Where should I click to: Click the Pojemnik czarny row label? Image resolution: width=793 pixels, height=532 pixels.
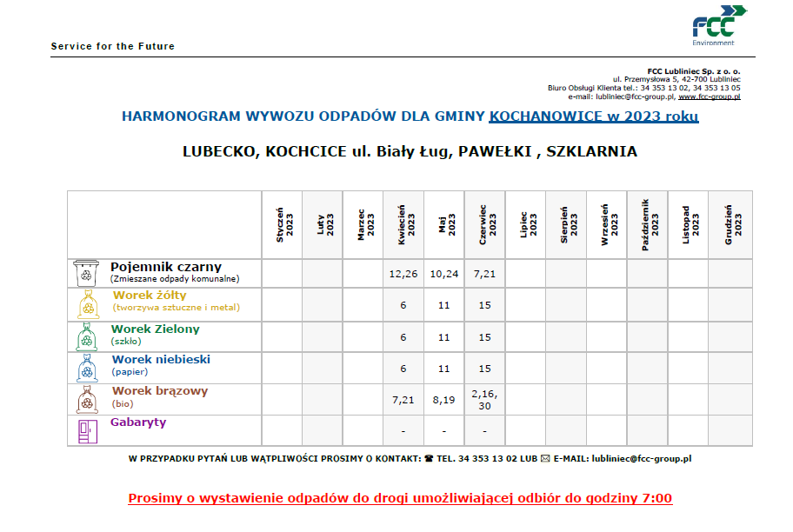pyautogui.click(x=165, y=267)
